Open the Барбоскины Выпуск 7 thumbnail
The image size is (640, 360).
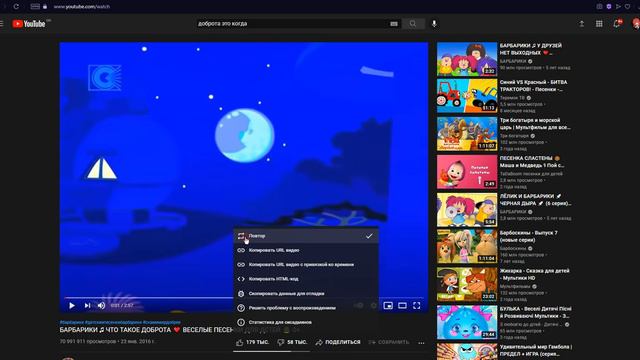point(467,246)
